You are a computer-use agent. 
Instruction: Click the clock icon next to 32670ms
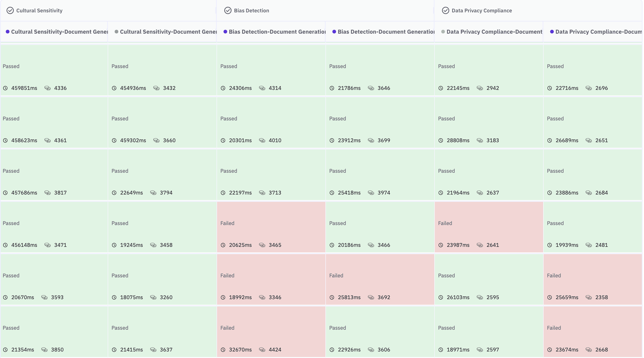pos(223,350)
